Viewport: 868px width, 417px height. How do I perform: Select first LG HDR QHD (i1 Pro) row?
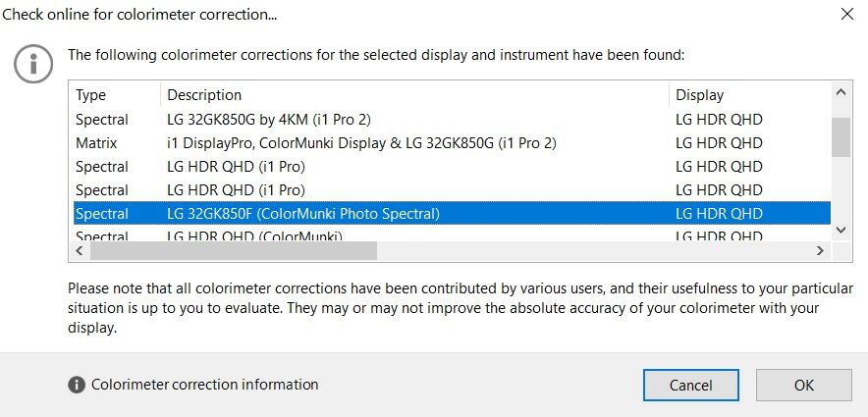[x=452, y=167]
